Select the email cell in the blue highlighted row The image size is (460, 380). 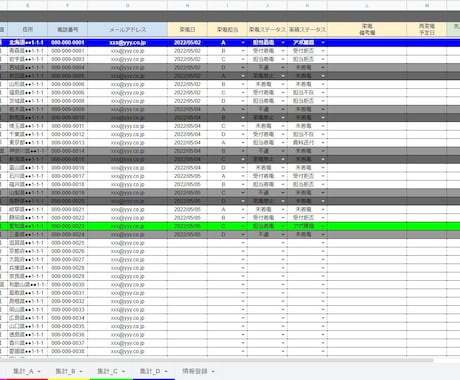click(127, 43)
